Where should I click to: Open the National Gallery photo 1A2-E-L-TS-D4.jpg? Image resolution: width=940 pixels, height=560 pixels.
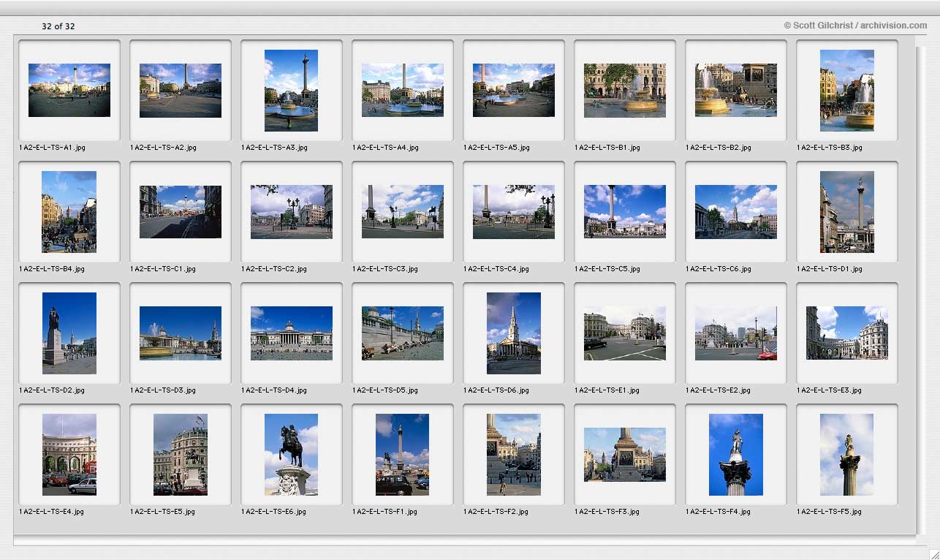pos(292,333)
